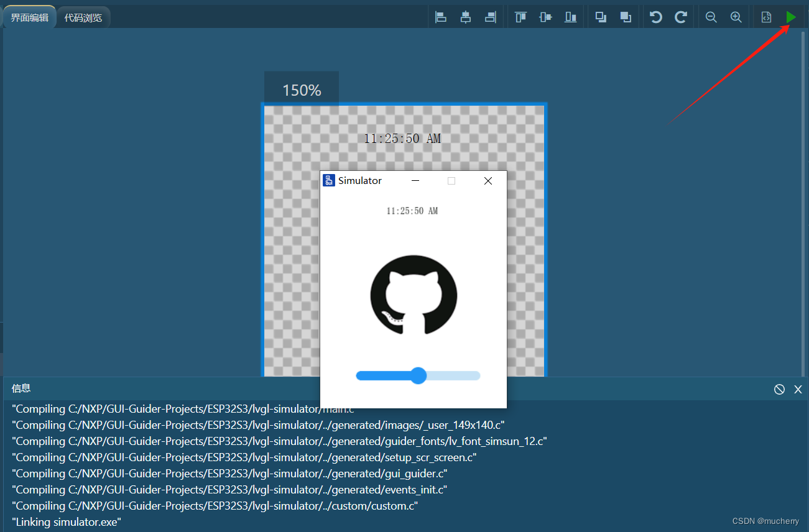The width and height of the screenshot is (809, 532).
Task: Click the log line compiling events_init.c
Action: point(229,490)
